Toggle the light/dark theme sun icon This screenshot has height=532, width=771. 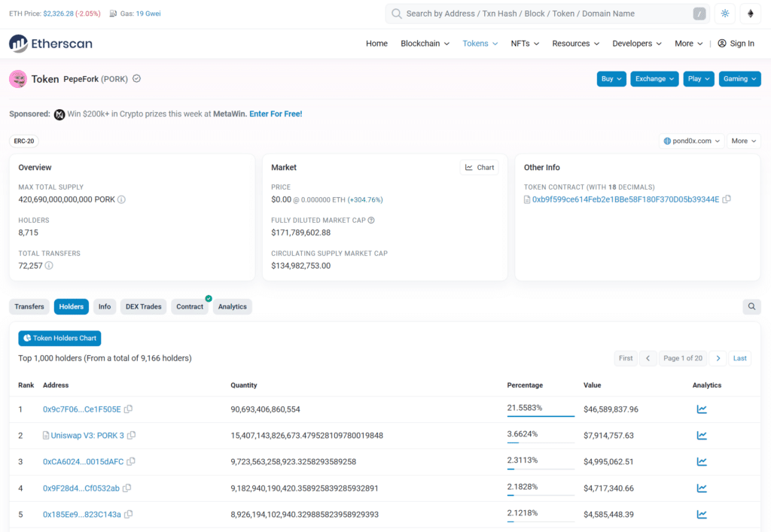[x=725, y=14]
